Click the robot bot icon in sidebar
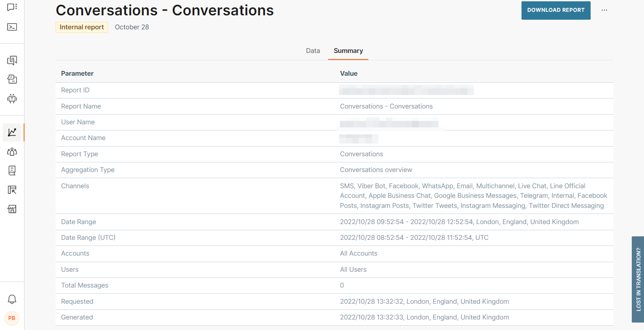Image resolution: width=644 pixels, height=330 pixels. coord(12,98)
